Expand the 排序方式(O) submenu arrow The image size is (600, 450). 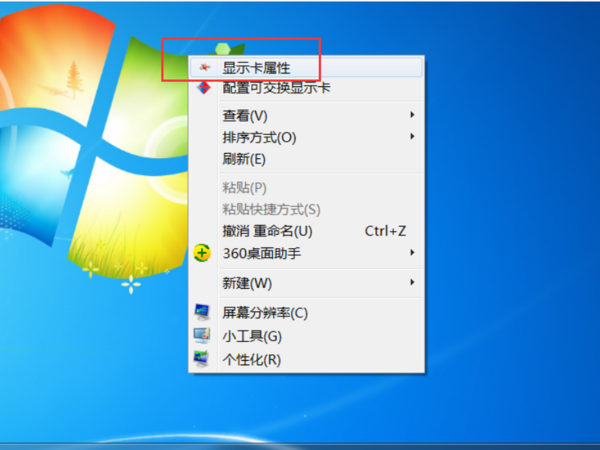(x=412, y=137)
